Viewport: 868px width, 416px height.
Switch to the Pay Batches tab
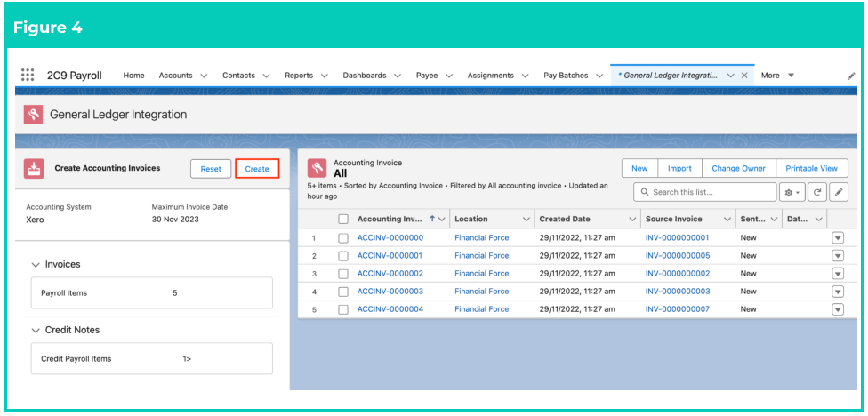[566, 76]
